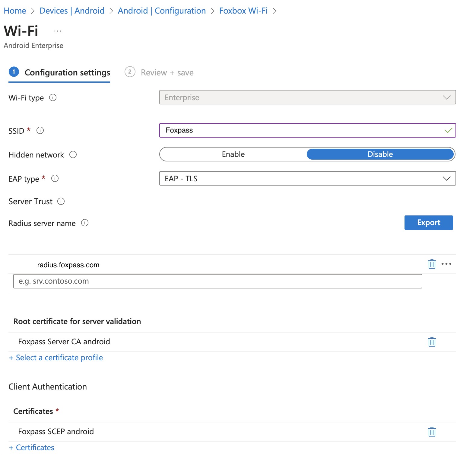Click the Radius server name input box

pos(217,281)
